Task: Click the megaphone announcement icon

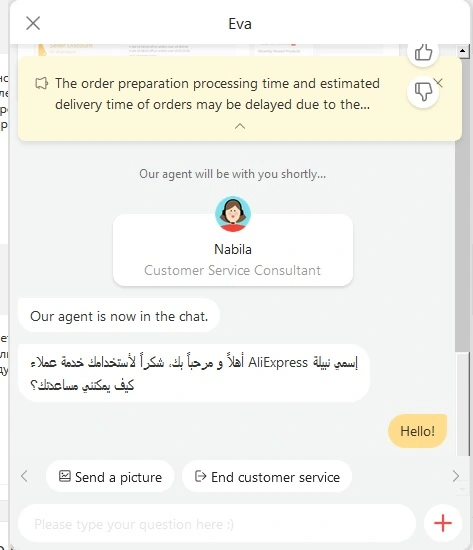Action: pos(41,83)
